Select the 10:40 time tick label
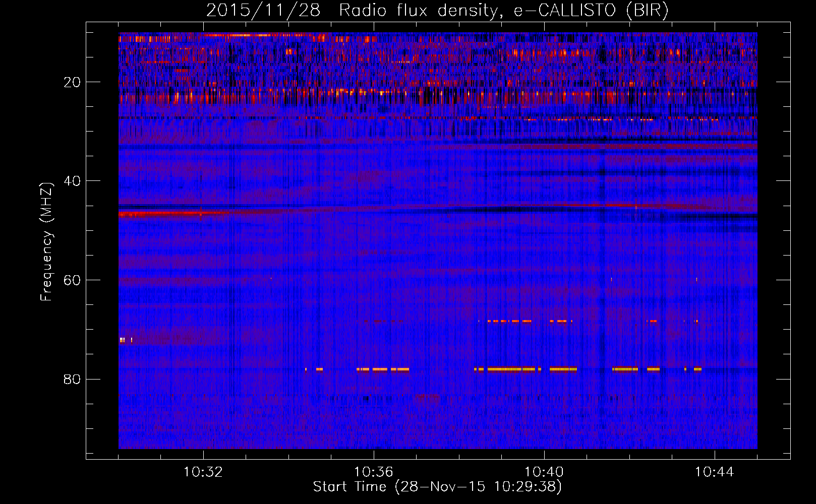Image resolution: width=816 pixels, height=504 pixels. pos(544,472)
